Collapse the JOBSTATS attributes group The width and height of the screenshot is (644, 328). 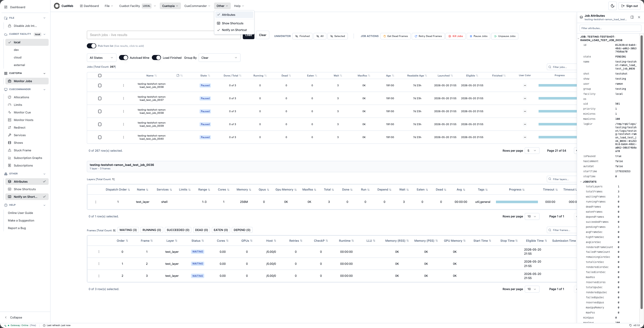581,182
